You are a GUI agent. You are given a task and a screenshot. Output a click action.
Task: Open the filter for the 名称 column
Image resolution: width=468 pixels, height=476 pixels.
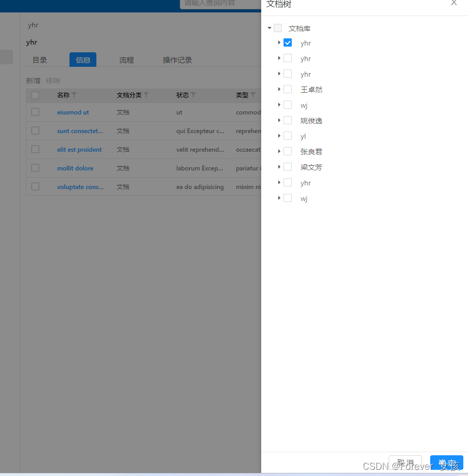[75, 95]
